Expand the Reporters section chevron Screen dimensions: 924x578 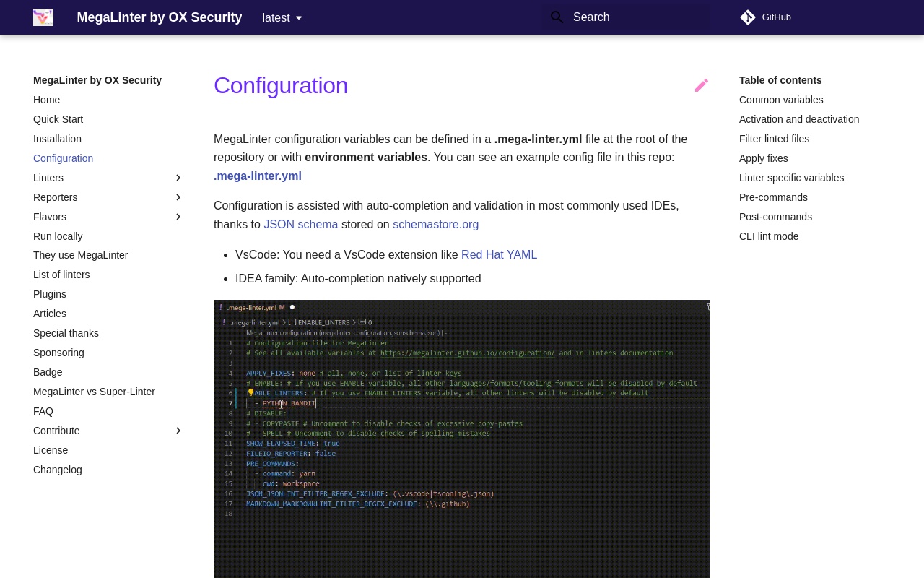coord(178,197)
